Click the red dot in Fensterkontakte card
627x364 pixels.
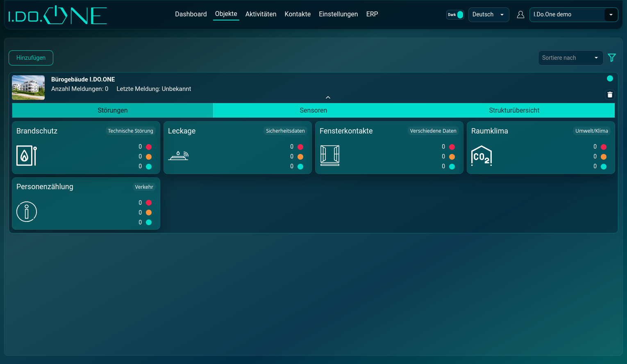(452, 147)
